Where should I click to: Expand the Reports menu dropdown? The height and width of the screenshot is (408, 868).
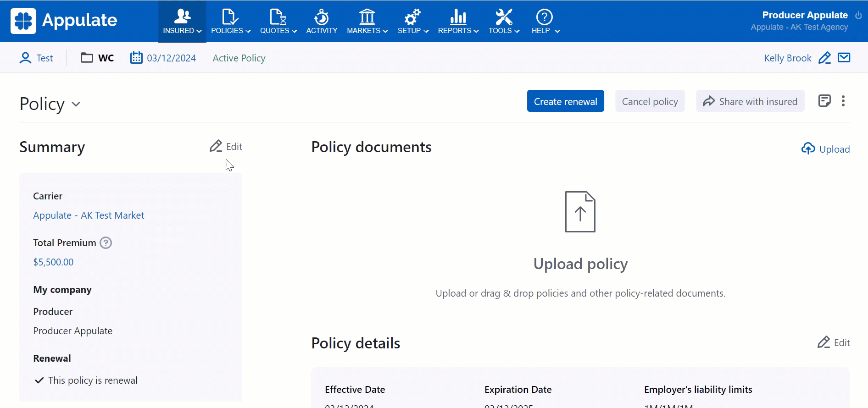point(458,22)
